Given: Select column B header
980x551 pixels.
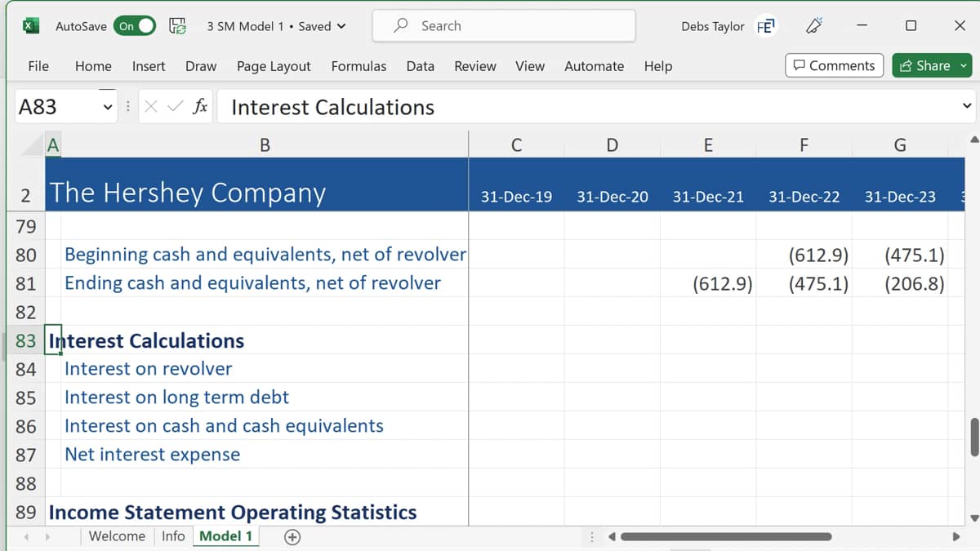Looking at the screenshot, I should (265, 145).
